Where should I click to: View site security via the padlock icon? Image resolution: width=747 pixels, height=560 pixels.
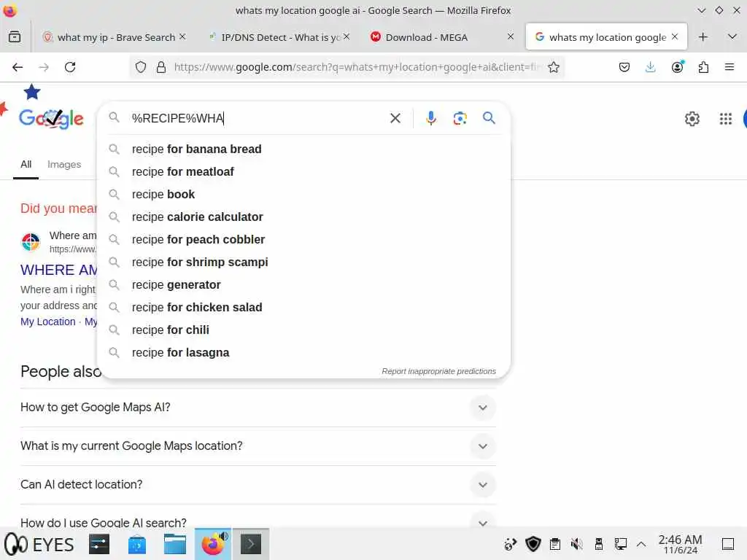[161, 67]
